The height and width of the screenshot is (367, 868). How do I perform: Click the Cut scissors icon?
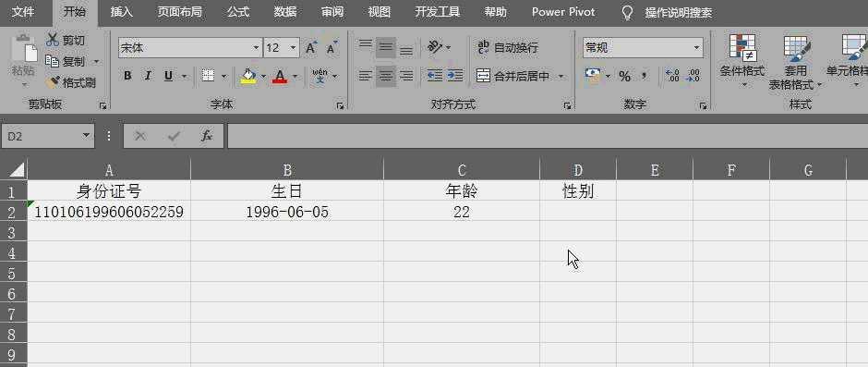pyautogui.click(x=53, y=40)
